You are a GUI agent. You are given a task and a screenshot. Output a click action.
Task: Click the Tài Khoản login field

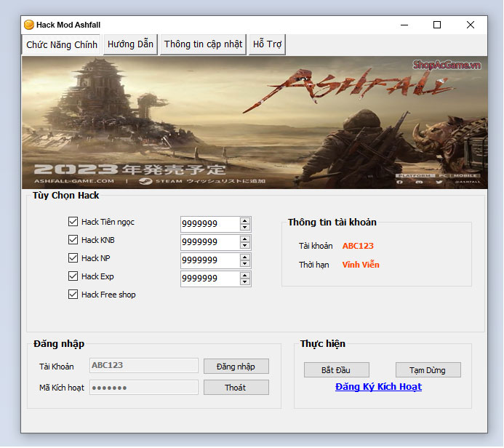coord(144,366)
